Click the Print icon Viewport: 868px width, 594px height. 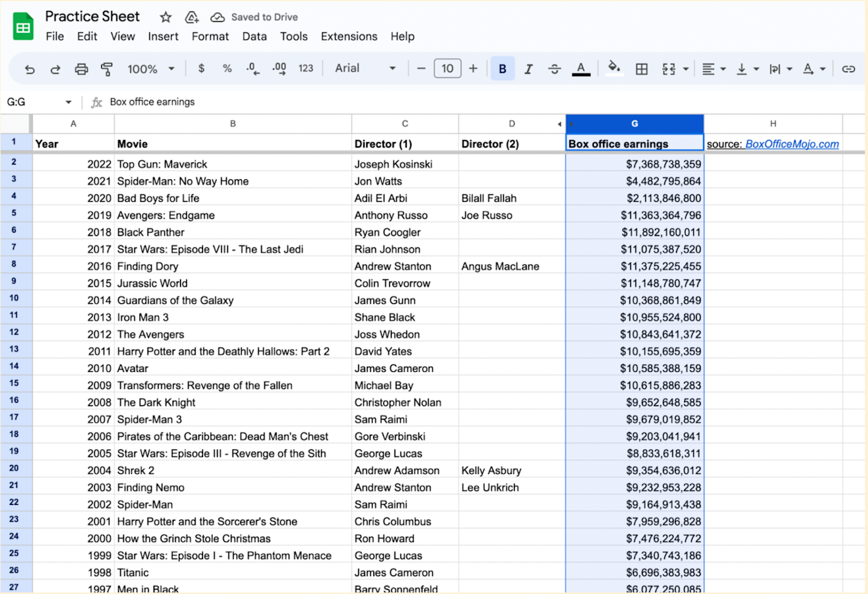pyautogui.click(x=82, y=69)
